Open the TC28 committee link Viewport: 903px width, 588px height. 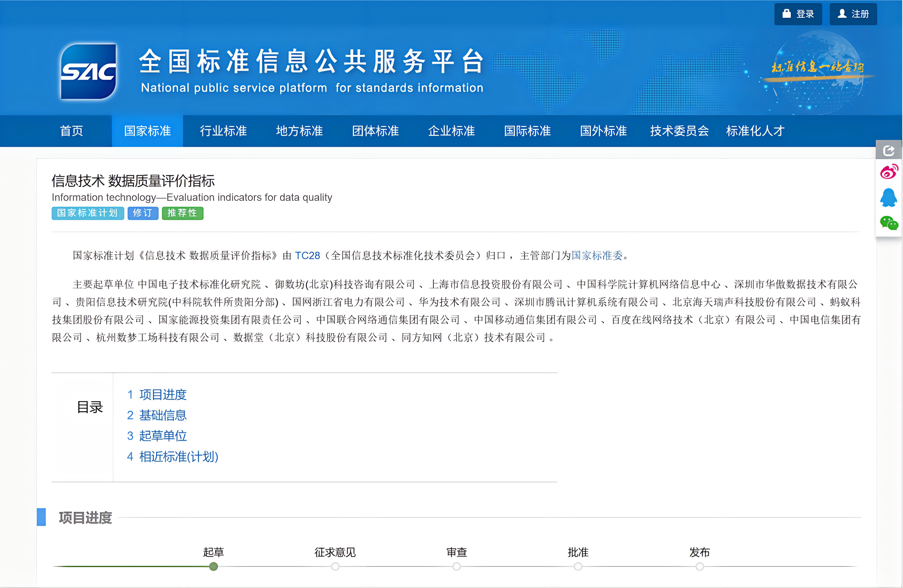tap(307, 256)
